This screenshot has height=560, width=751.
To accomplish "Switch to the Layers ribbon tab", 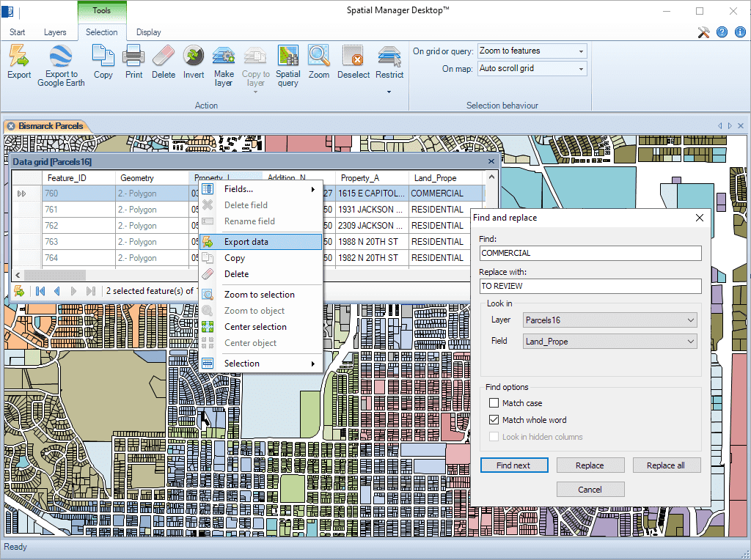I will click(55, 32).
